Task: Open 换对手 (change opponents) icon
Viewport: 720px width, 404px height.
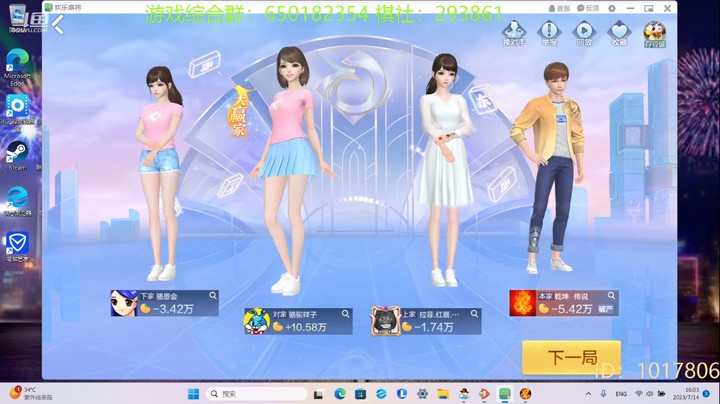Action: (x=514, y=33)
